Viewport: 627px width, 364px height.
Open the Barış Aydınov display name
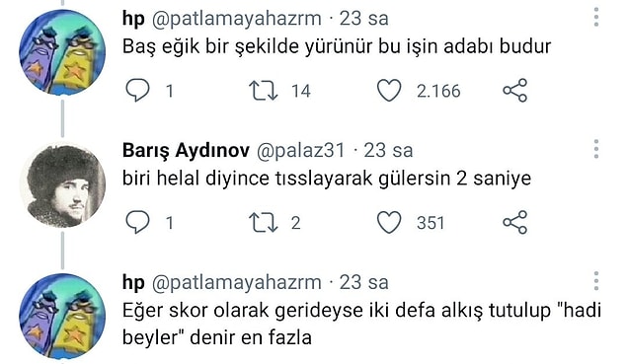186,151
